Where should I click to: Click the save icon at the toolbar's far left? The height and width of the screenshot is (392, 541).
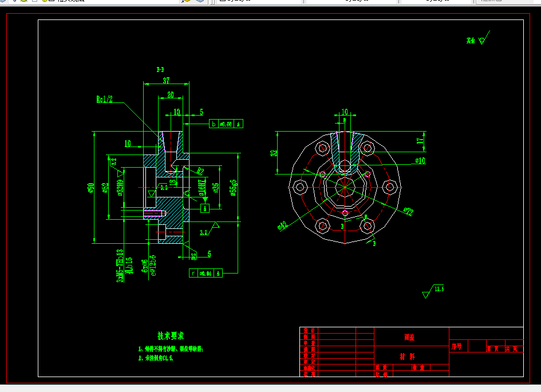(5, 2)
